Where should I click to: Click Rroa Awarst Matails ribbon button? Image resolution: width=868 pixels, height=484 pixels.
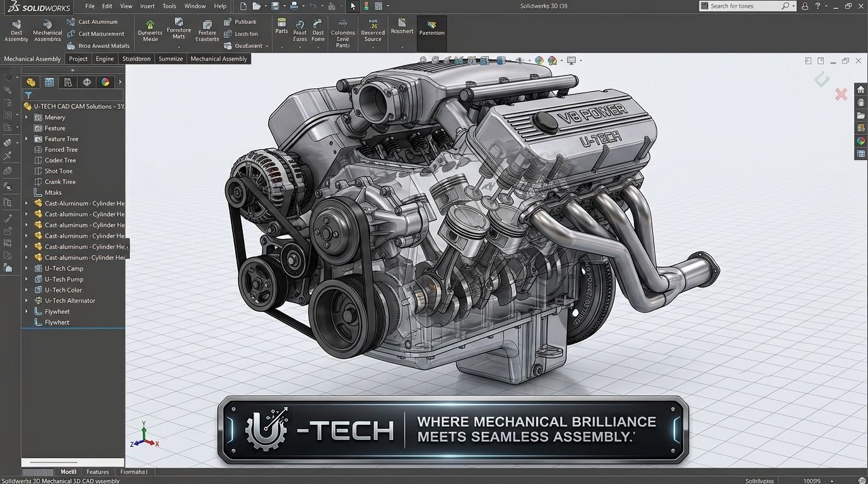click(x=98, y=46)
